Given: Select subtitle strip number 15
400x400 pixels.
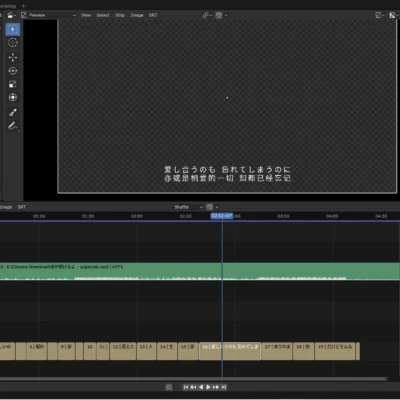Looking at the screenshot, I should (x=188, y=351).
